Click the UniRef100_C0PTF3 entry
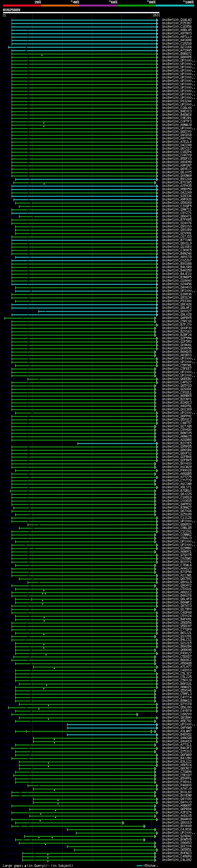Screen dimensions: 197x868 pyautogui.click(x=177, y=122)
